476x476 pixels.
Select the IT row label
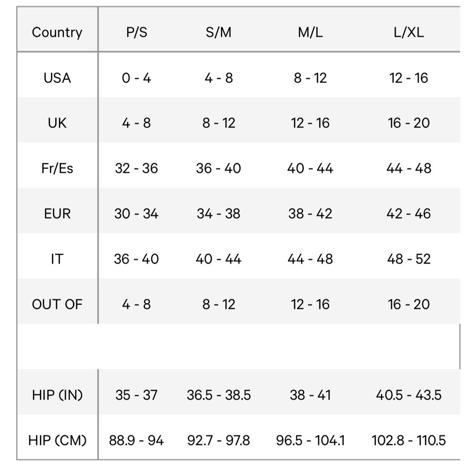click(57, 259)
